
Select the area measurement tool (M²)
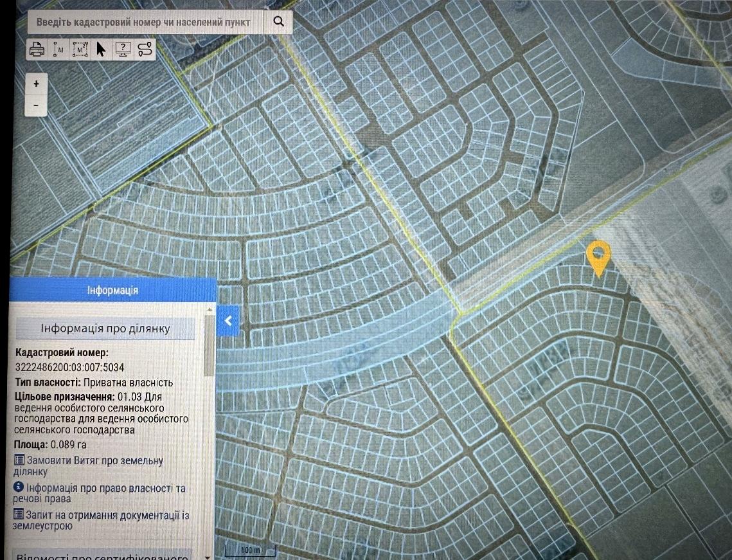coord(80,50)
